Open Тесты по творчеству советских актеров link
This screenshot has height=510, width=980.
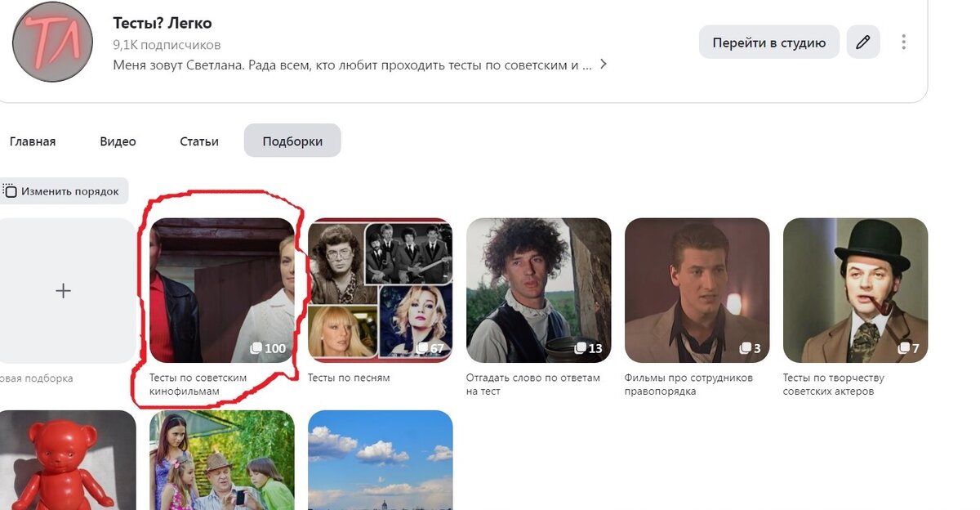click(834, 385)
